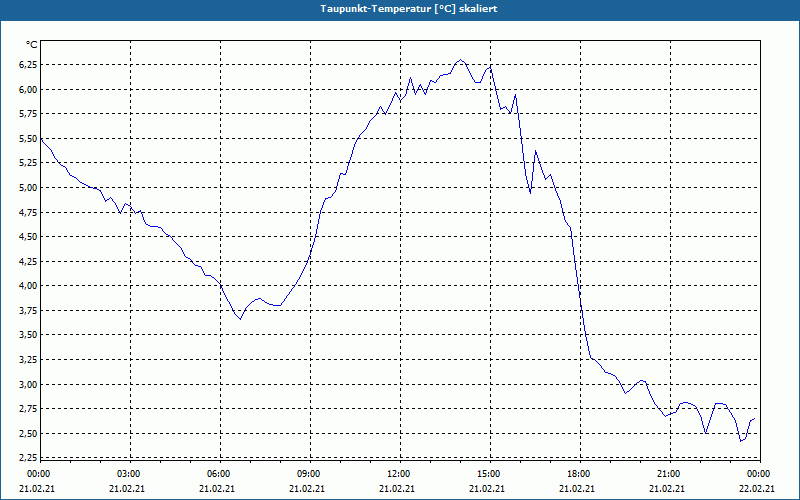The width and height of the screenshot is (800, 500).
Task: Select the 5,50 axis label
Action: click(x=28, y=138)
